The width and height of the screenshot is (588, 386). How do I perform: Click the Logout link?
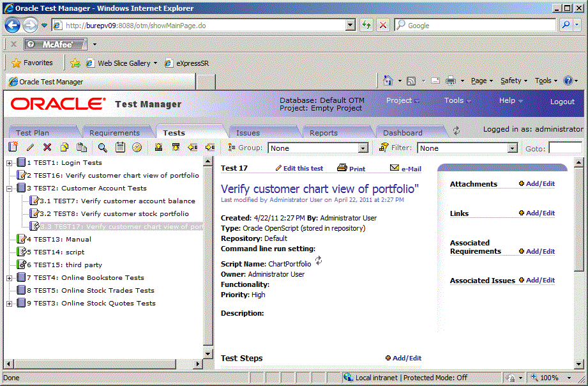pos(562,102)
